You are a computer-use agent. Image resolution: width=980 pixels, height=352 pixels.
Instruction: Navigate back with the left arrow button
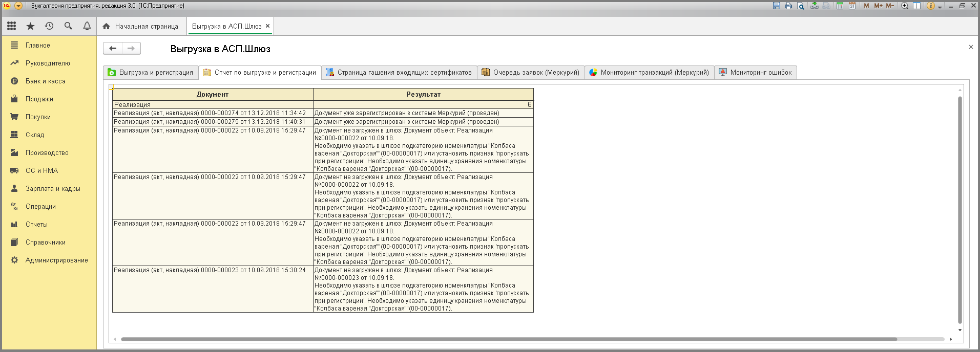pos(113,48)
